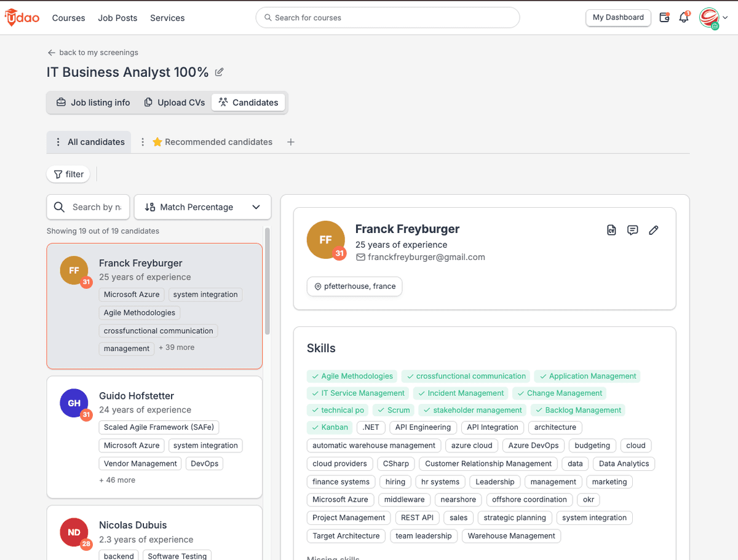
Task: Open the Match Percentage sort dropdown
Action: point(202,207)
